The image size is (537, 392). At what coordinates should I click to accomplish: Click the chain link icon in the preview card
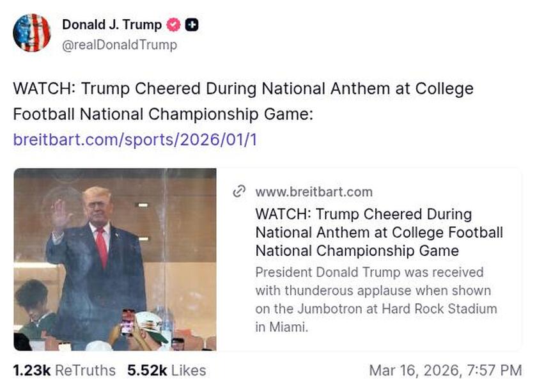(x=240, y=191)
